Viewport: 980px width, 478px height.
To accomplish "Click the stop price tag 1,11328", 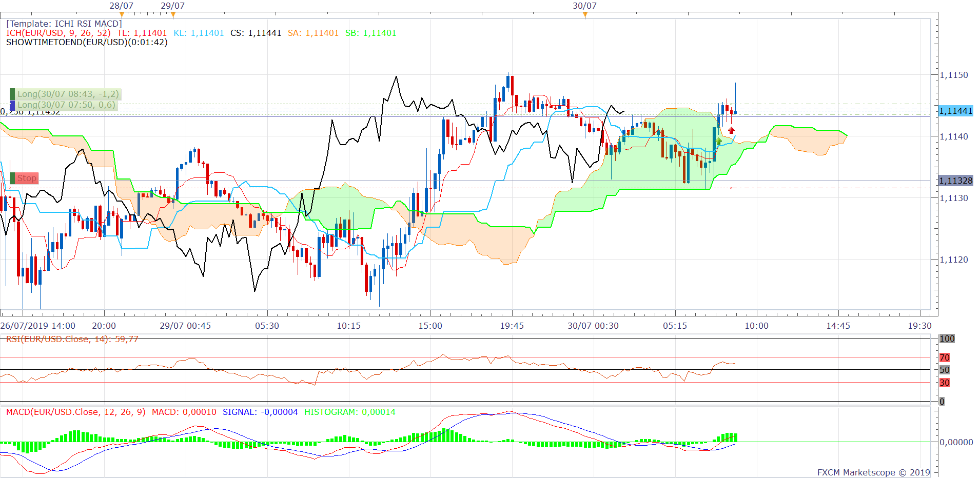I will click(956, 181).
